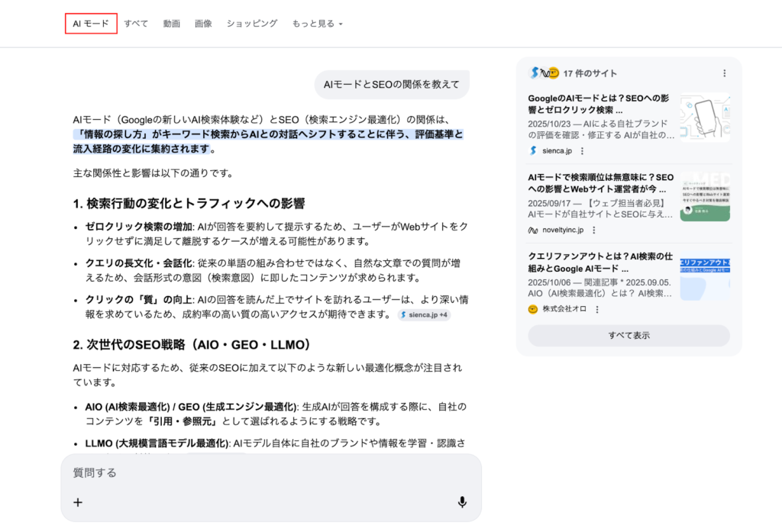Image resolution: width=782 pixels, height=532 pixels.
Task: Select the AI モード tab
Action: click(91, 24)
